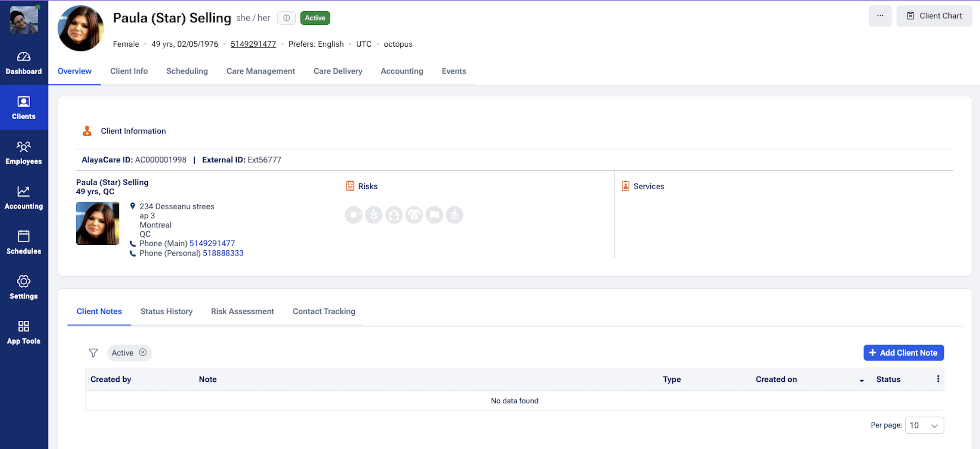Image resolution: width=980 pixels, height=449 pixels.
Task: Open the client notes filter funnel
Action: 93,353
